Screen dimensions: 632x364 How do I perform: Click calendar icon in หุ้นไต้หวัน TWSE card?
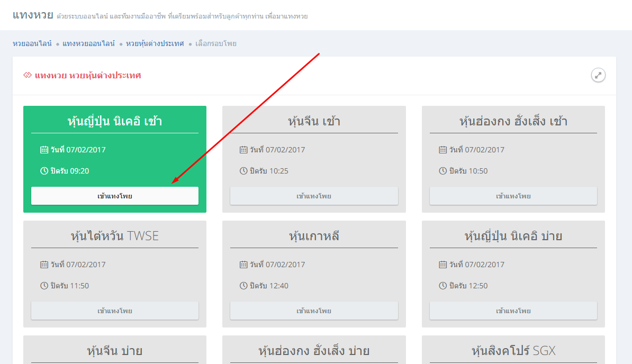click(44, 265)
